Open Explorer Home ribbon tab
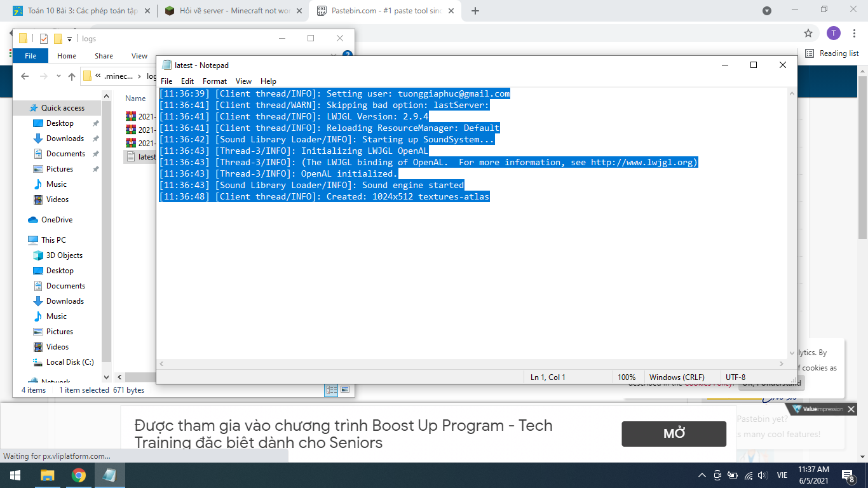This screenshot has height=488, width=868. (67, 56)
